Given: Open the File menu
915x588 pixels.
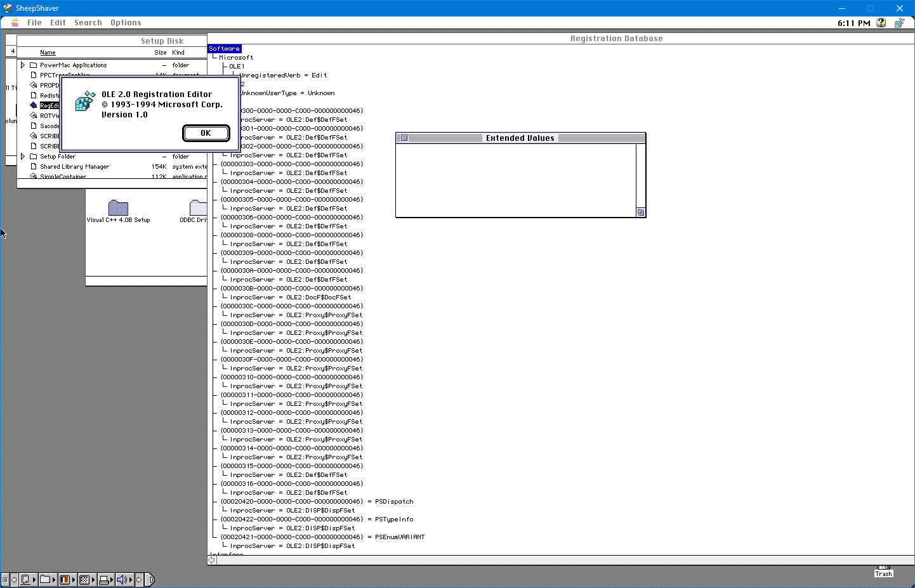Looking at the screenshot, I should (x=34, y=23).
